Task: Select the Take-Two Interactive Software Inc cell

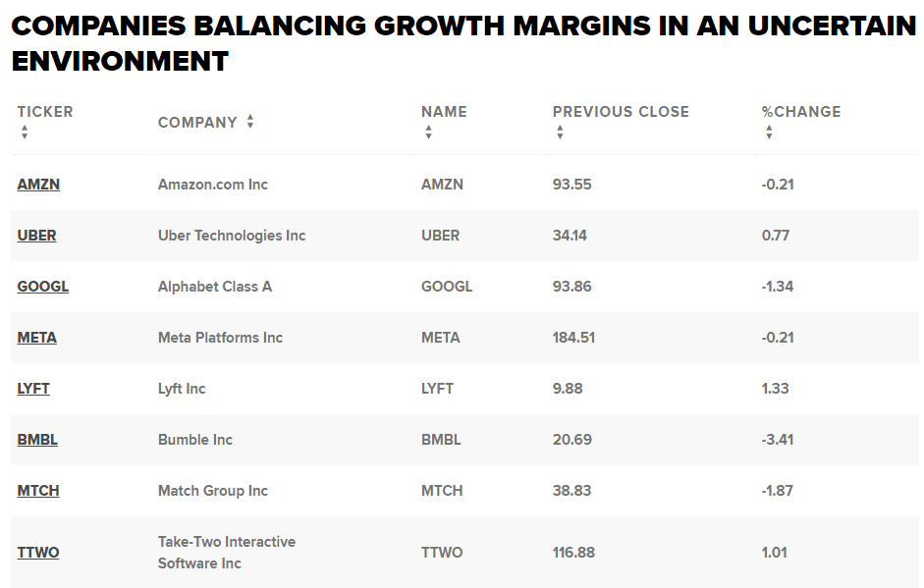Action: pyautogui.click(x=227, y=553)
